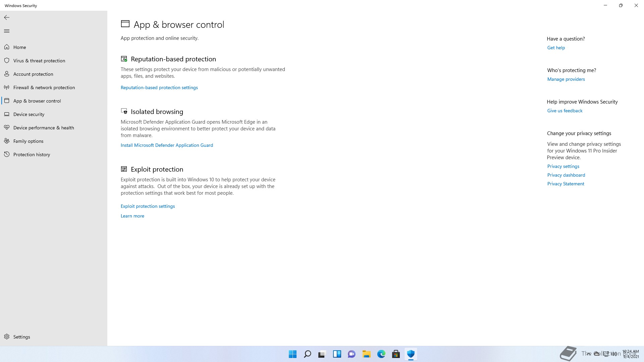644x362 pixels.
Task: Click the Device performance heart icon
Action: click(x=7, y=127)
